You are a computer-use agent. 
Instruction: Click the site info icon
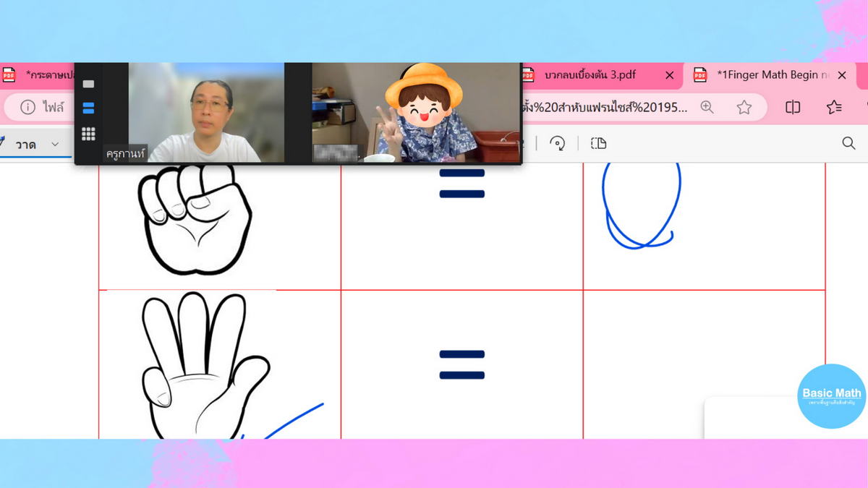click(x=27, y=107)
